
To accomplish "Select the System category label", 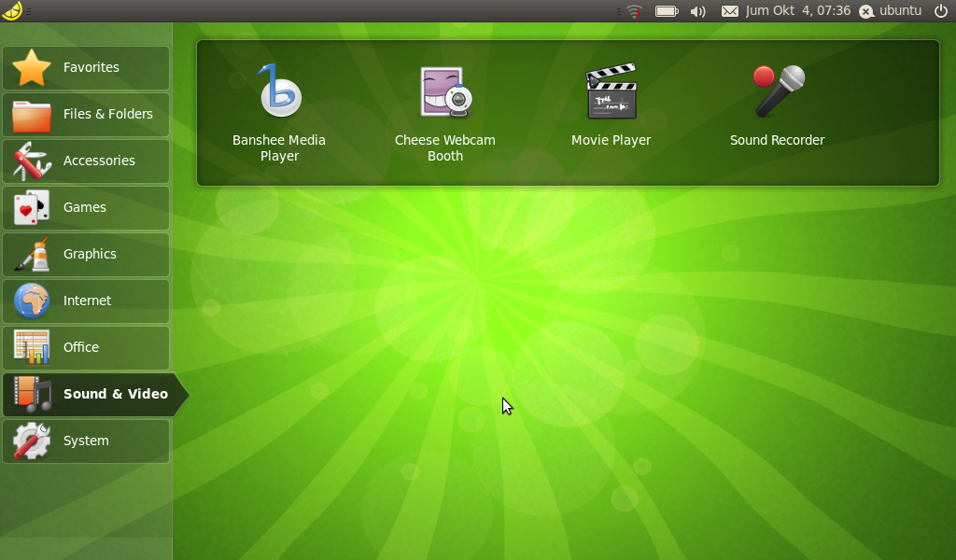I will (x=86, y=441).
